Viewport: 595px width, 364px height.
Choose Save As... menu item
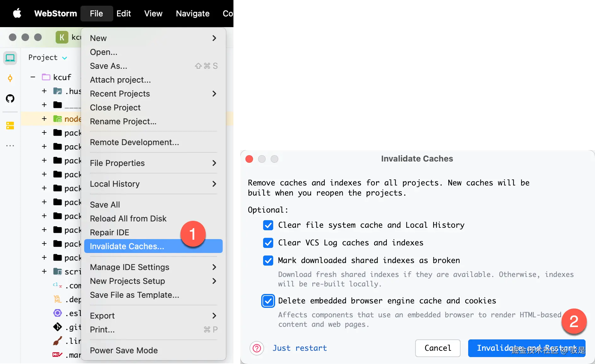pos(153,66)
